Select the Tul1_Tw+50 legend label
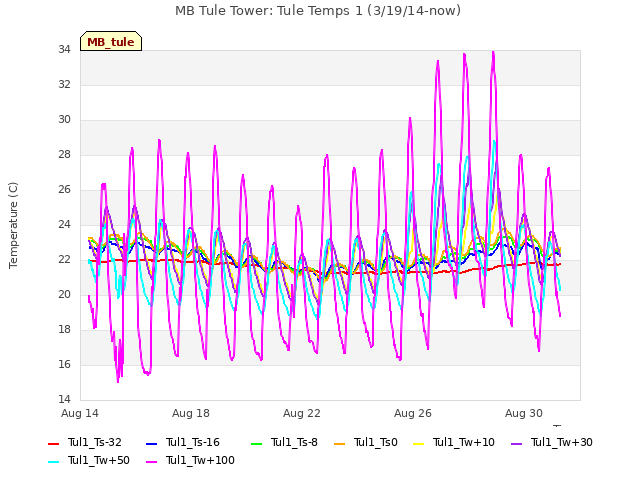Viewport: 640px width, 480px height. pos(99,461)
